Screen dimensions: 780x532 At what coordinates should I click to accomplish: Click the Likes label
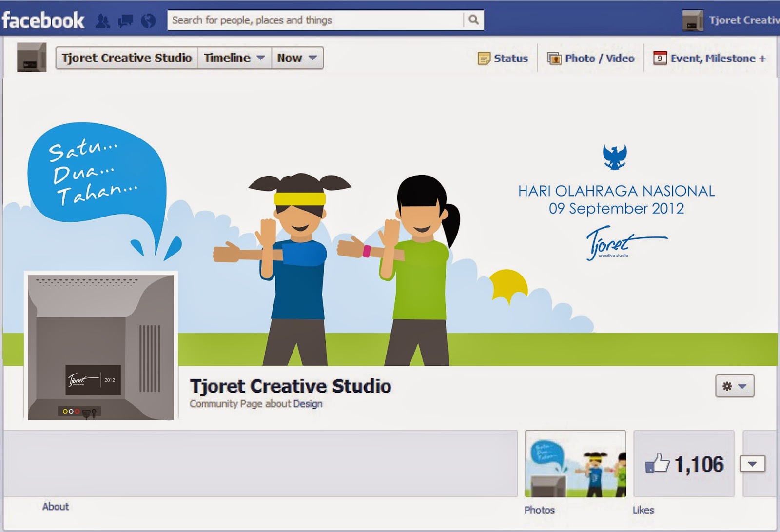[643, 510]
